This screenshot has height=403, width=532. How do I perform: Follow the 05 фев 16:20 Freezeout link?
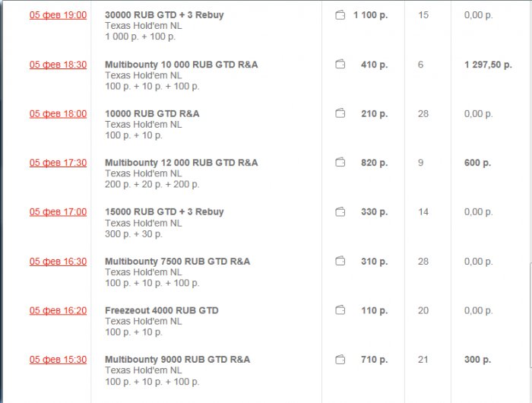click(58, 310)
